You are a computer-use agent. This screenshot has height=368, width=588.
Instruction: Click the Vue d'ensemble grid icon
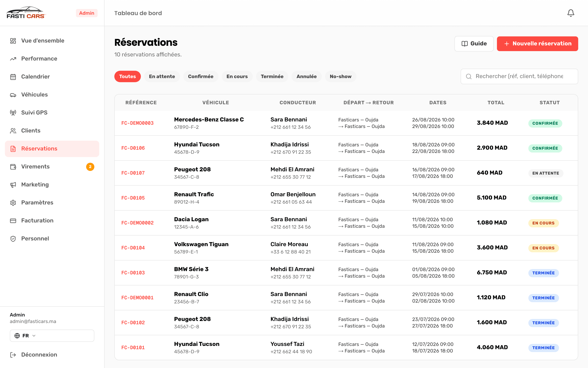click(x=13, y=41)
